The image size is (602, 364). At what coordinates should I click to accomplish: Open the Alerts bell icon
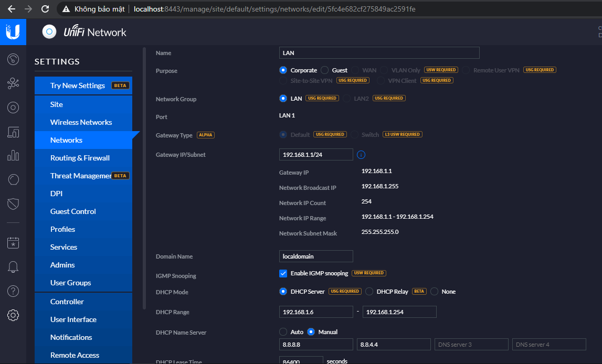(x=13, y=267)
